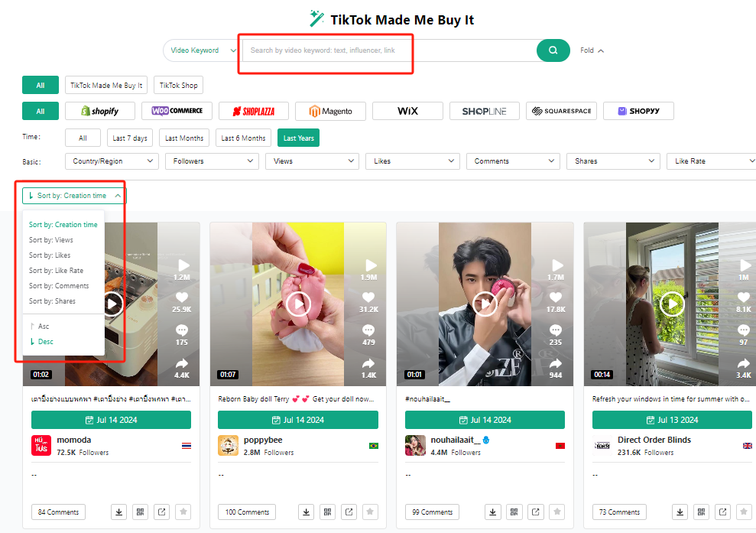Filter by Shopify platform
The image size is (756, 533).
100,111
